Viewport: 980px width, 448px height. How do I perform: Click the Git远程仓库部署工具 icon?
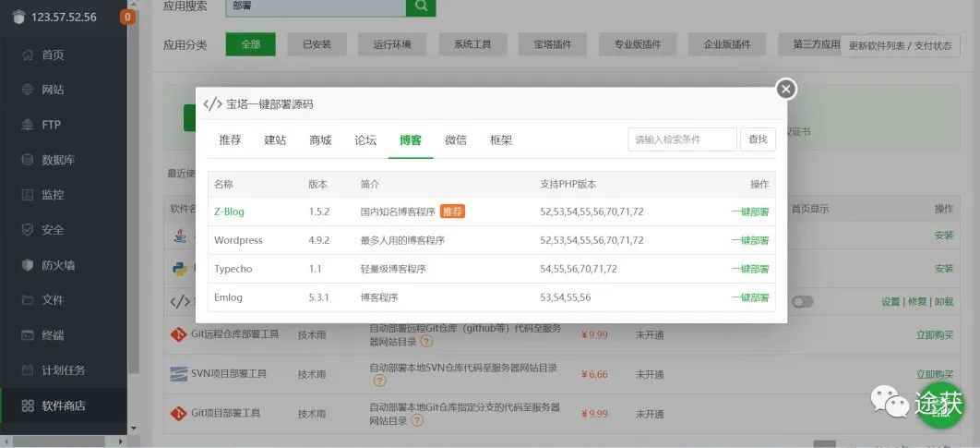tap(179, 334)
